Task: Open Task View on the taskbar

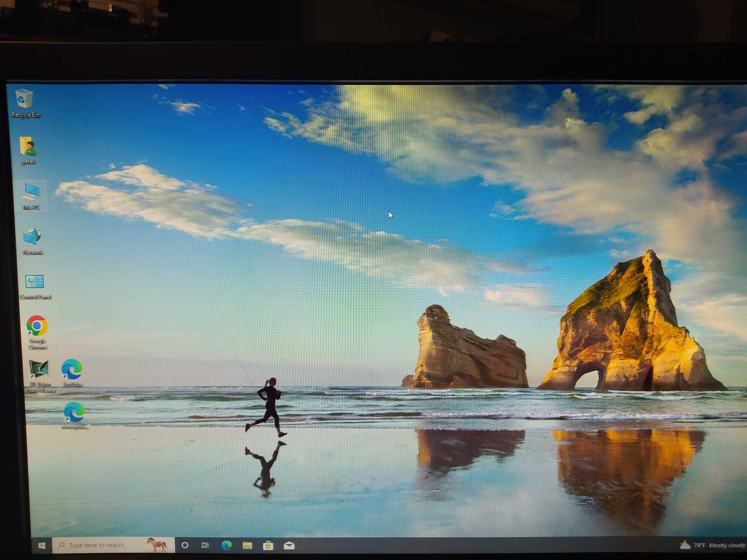Action: pos(205,545)
